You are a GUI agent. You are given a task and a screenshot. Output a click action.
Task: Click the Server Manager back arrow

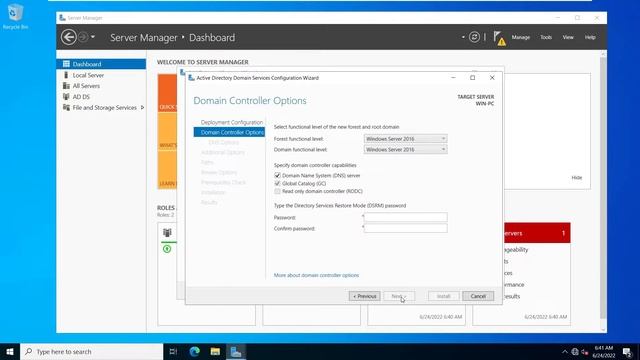pyautogui.click(x=69, y=37)
